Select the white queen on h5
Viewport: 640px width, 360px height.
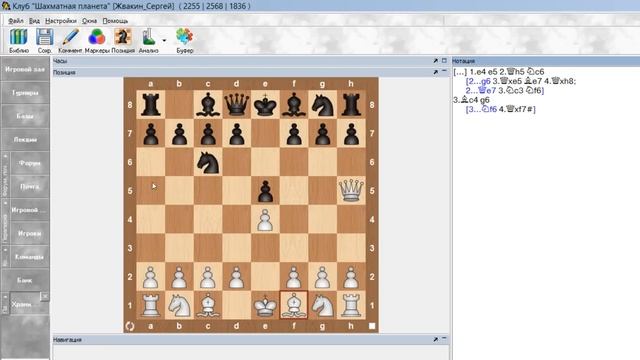click(351, 190)
